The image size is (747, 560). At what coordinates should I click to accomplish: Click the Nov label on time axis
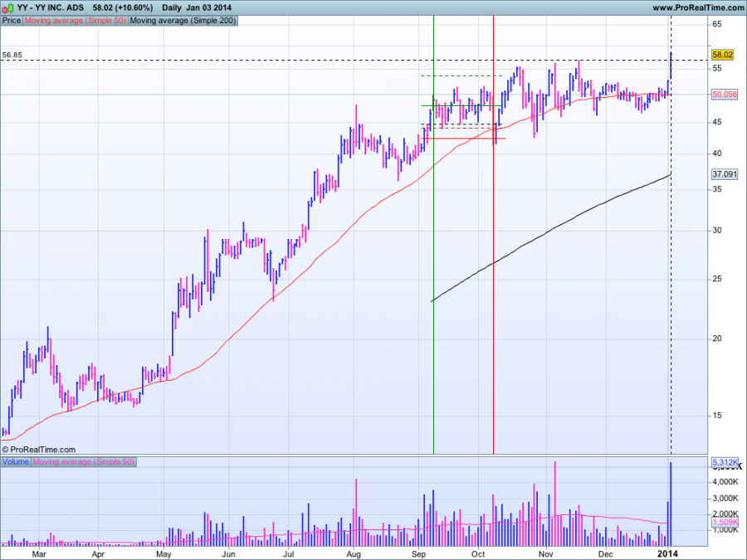[x=546, y=554]
